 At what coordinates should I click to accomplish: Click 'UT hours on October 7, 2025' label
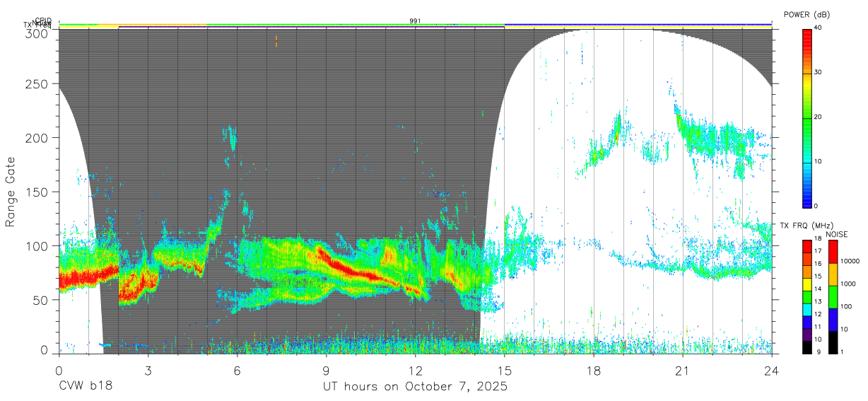[416, 387]
